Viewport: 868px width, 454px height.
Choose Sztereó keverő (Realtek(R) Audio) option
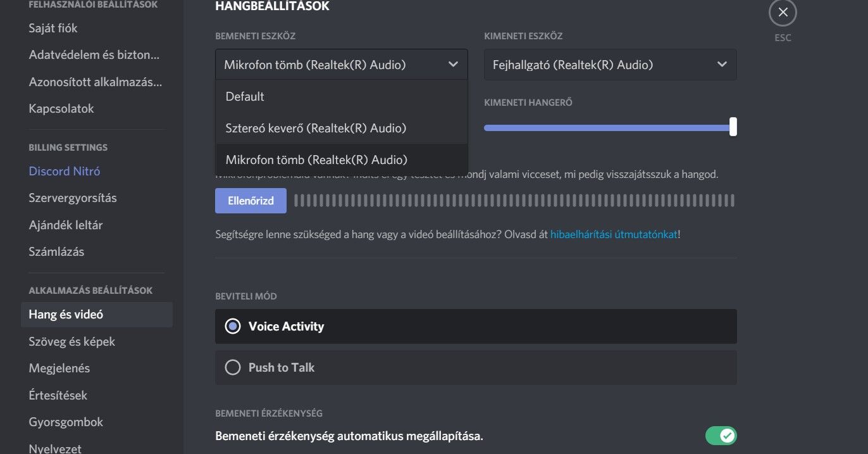click(x=342, y=128)
